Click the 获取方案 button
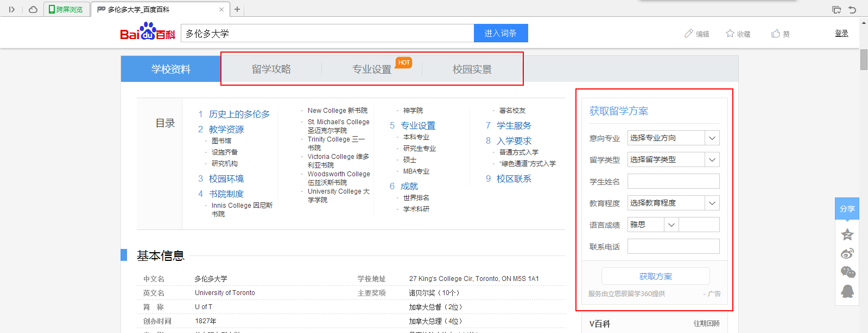 pos(656,276)
